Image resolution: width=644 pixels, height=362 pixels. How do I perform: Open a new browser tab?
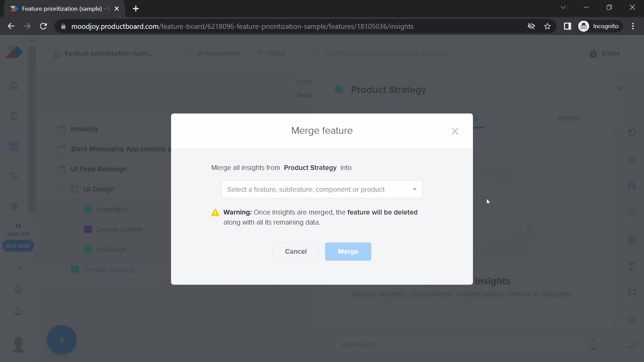point(136,9)
